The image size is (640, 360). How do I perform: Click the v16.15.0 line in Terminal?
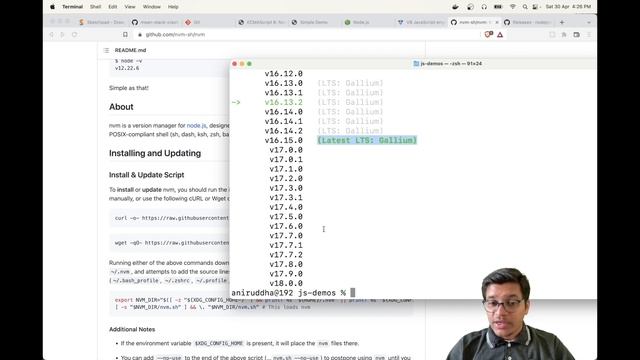click(283, 140)
